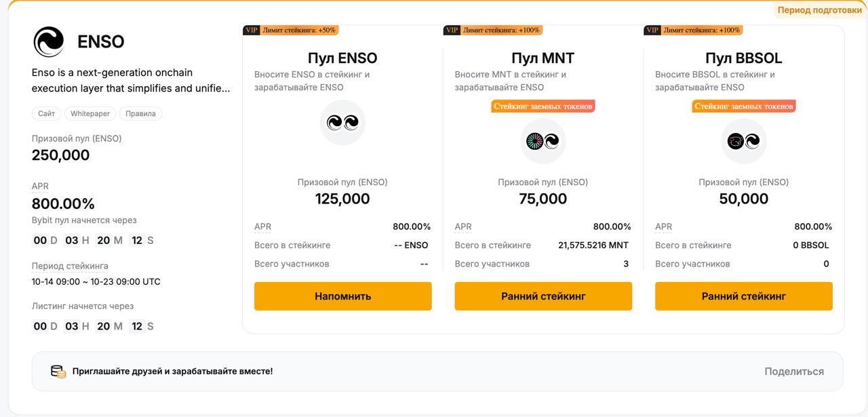This screenshot has height=417, width=868.
Task: Click the VIP badge on ENSO pool
Action: click(x=252, y=30)
